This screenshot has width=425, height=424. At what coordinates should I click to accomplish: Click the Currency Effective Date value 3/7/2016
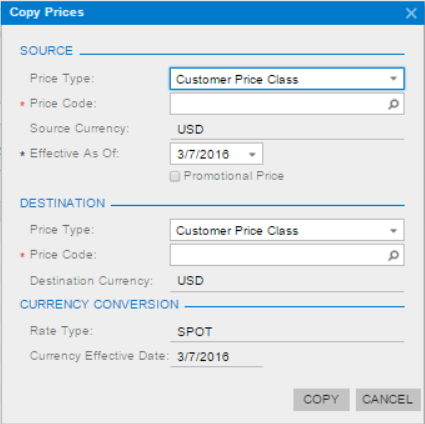click(x=203, y=357)
